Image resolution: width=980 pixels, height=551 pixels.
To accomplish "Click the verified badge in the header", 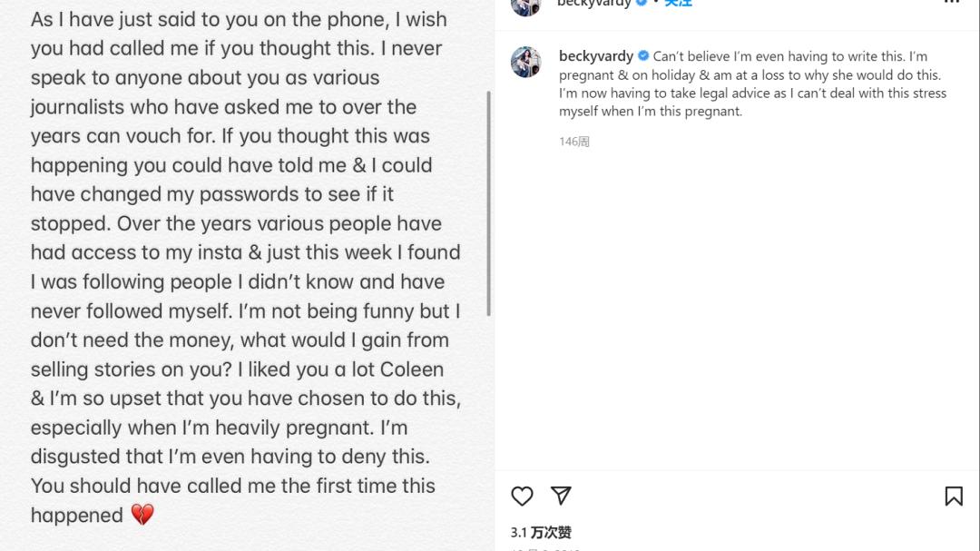I will pos(642,3).
